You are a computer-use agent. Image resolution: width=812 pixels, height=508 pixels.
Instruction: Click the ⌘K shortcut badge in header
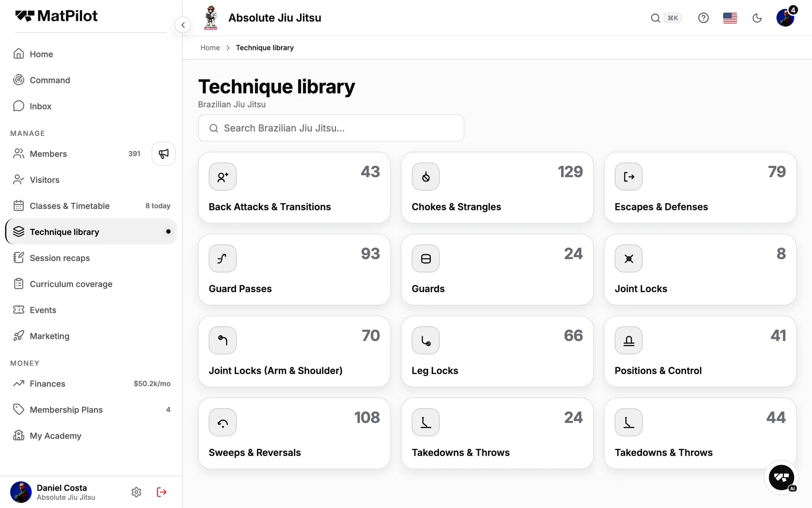pos(673,18)
